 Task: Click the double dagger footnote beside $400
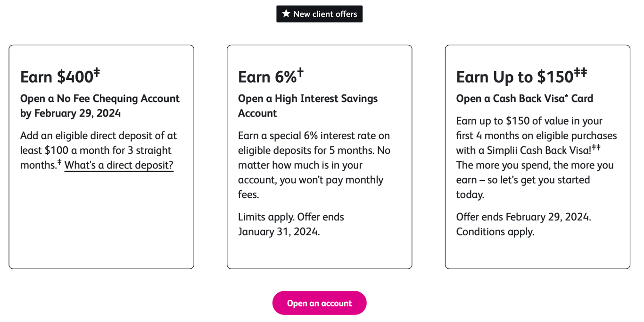(x=97, y=72)
